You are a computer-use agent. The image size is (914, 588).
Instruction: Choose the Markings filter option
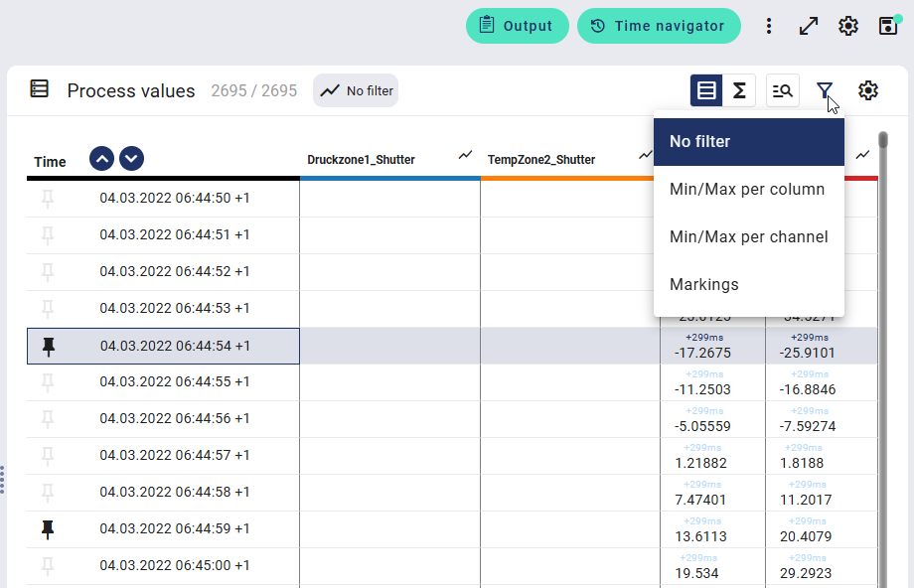coord(704,284)
